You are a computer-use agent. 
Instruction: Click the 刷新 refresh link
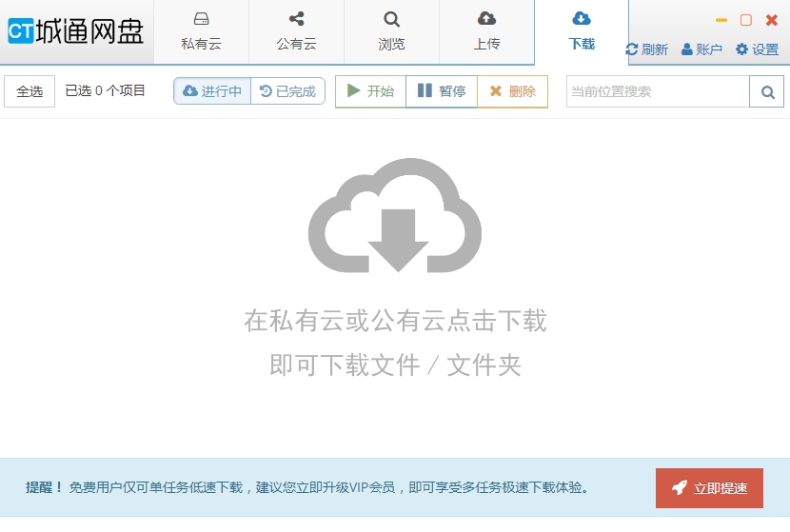pyautogui.click(x=647, y=49)
